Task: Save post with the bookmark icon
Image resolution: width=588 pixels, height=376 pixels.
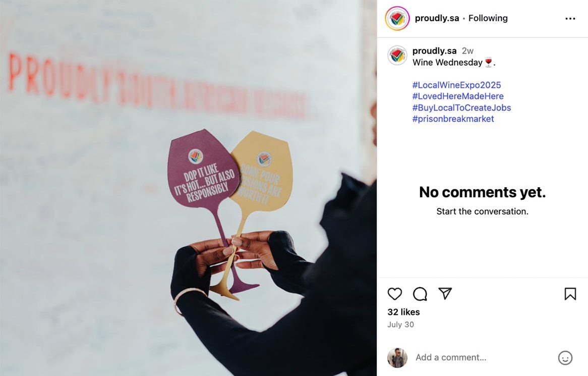Action: click(x=570, y=294)
